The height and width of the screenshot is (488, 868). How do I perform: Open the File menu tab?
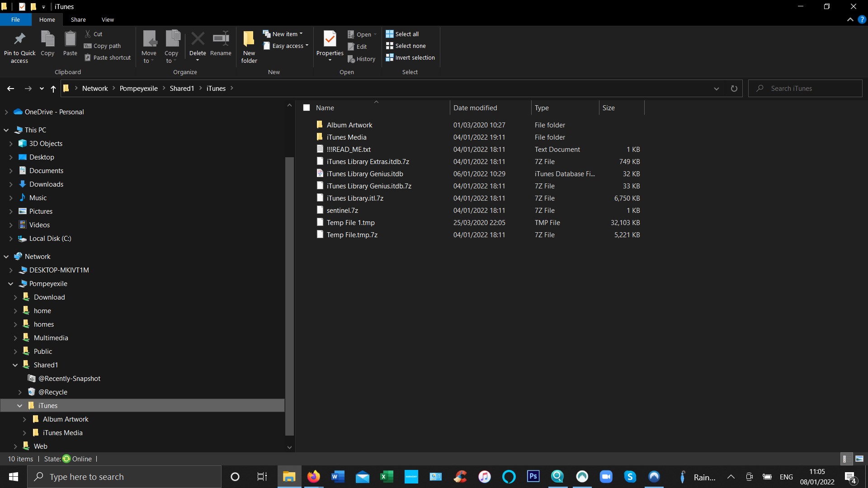pos(15,20)
